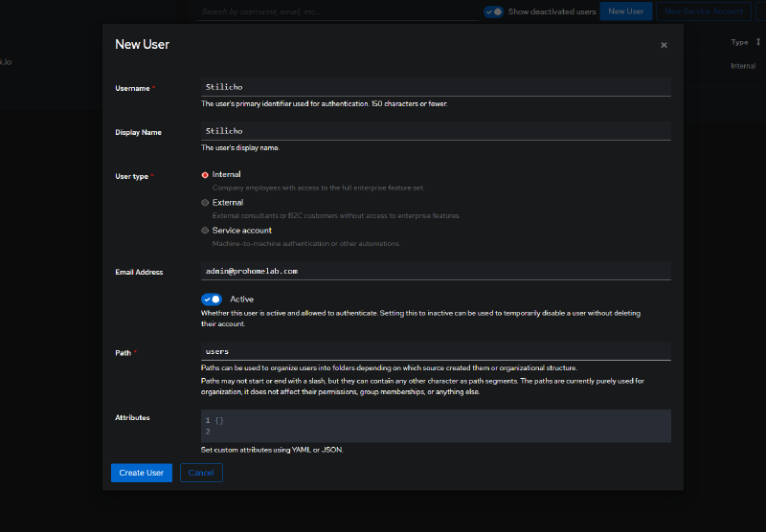Click the Cancel button

pos(201,473)
